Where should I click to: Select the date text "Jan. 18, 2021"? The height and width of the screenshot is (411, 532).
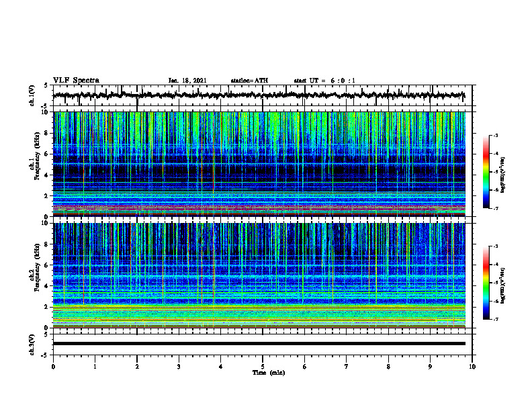coord(187,81)
